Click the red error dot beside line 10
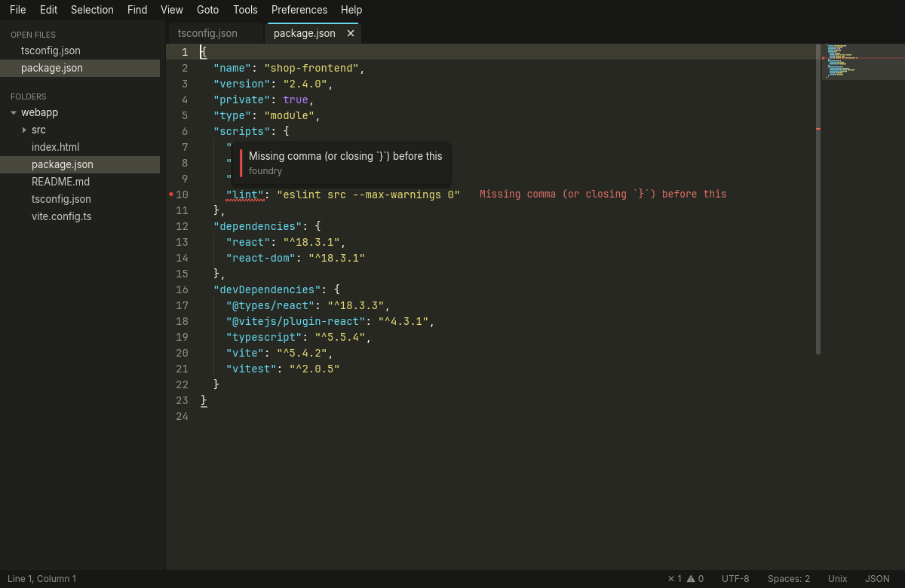The height and width of the screenshot is (588, 905). [x=171, y=194]
